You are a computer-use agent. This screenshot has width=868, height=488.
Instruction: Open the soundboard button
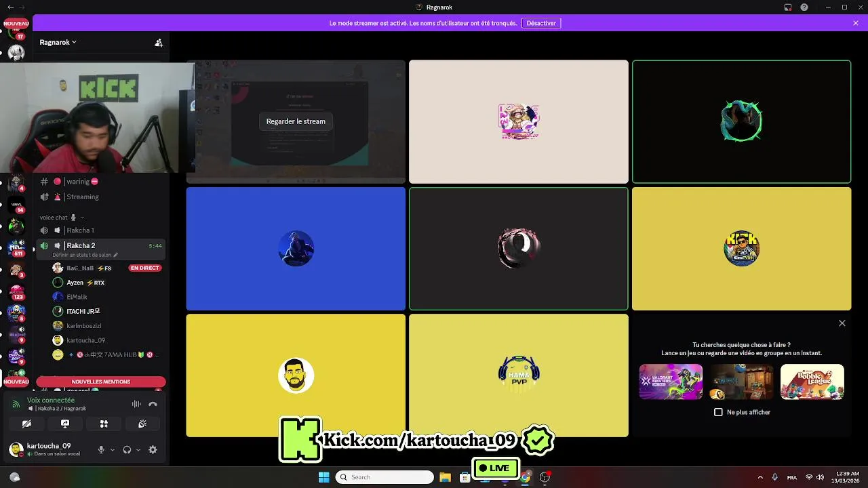[142, 424]
